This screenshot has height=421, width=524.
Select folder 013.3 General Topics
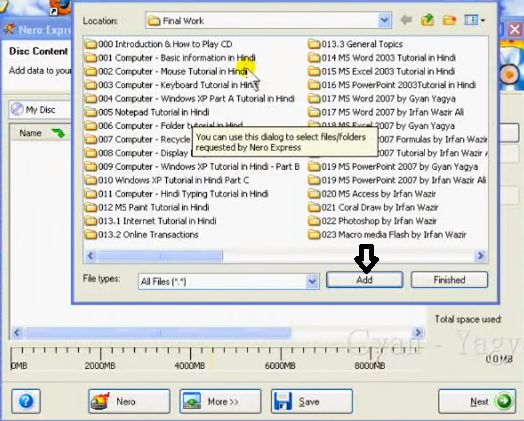(x=355, y=44)
